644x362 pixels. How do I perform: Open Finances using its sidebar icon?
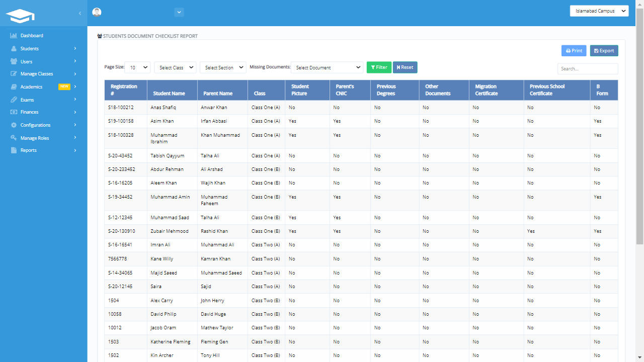(13, 112)
